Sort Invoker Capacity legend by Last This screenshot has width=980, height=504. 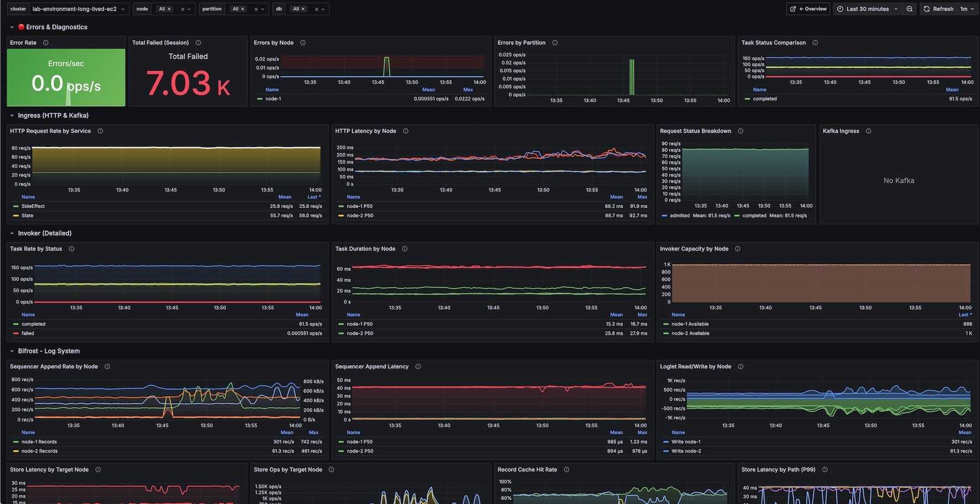965,315
